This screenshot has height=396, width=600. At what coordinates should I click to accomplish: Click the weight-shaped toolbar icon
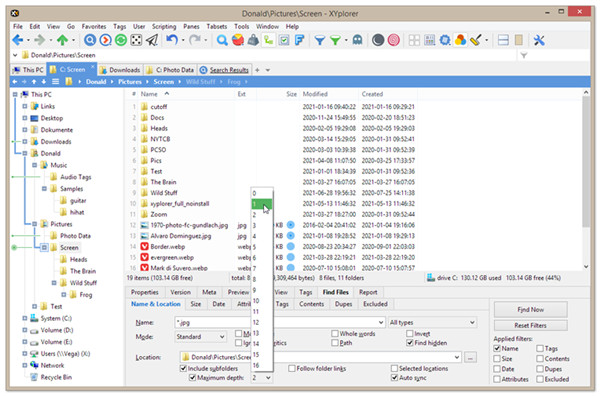pos(253,40)
